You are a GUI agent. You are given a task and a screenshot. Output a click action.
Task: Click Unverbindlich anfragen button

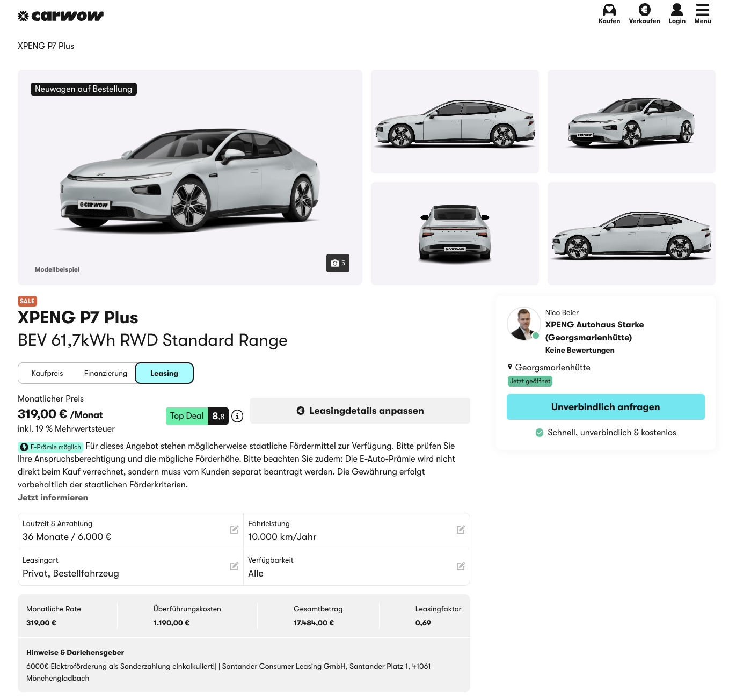(606, 407)
